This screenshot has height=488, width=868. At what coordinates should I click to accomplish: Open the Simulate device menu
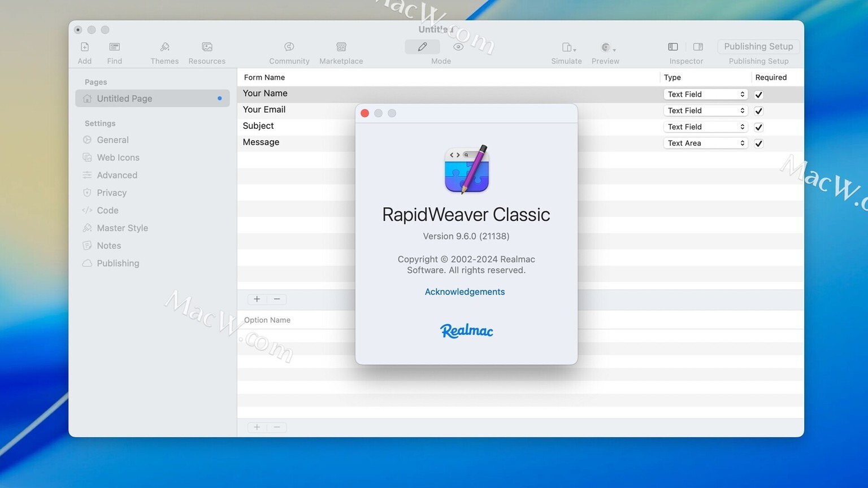568,47
